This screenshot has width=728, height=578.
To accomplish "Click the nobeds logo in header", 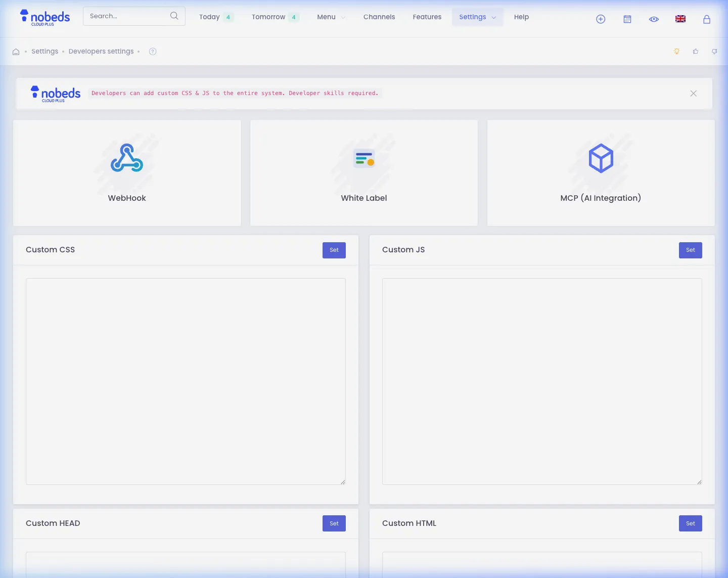I will coord(45,17).
